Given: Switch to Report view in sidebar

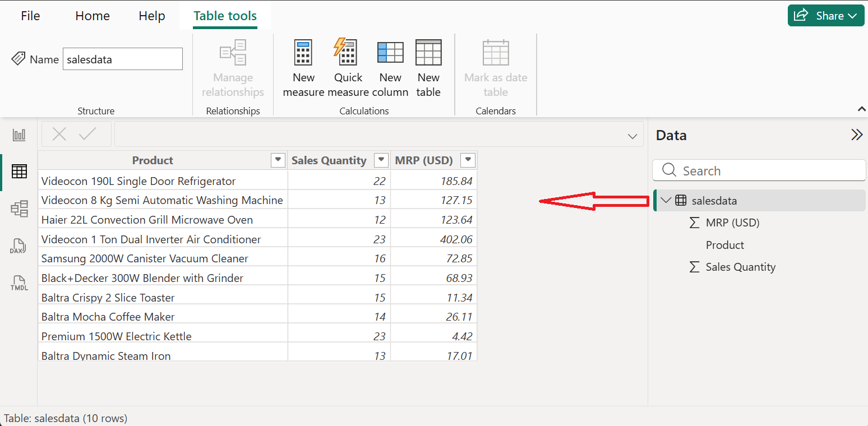Looking at the screenshot, I should [x=19, y=135].
